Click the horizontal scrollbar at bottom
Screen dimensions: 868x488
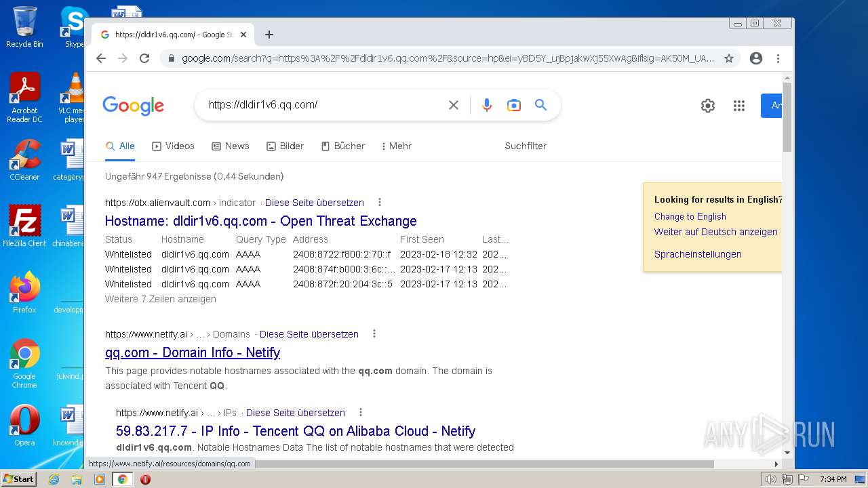point(400,464)
